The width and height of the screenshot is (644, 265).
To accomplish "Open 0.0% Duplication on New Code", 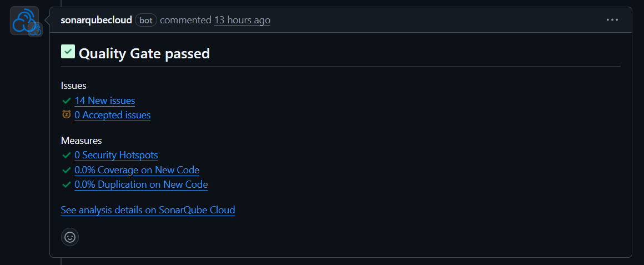I will [x=141, y=184].
